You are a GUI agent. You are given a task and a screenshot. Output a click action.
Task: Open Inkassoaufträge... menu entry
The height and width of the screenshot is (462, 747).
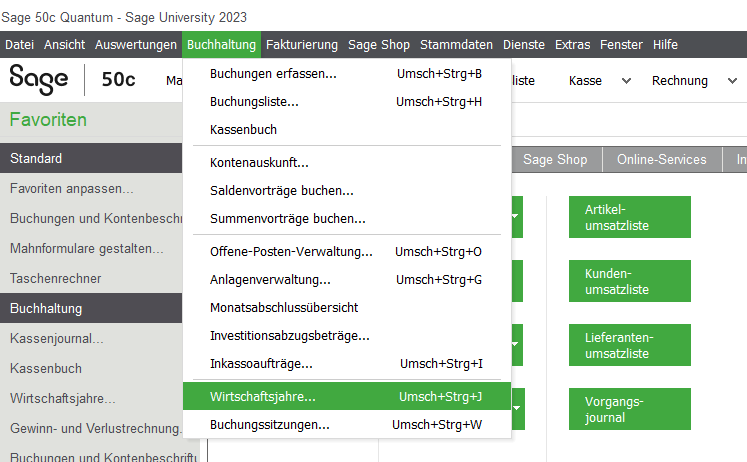[347, 364]
